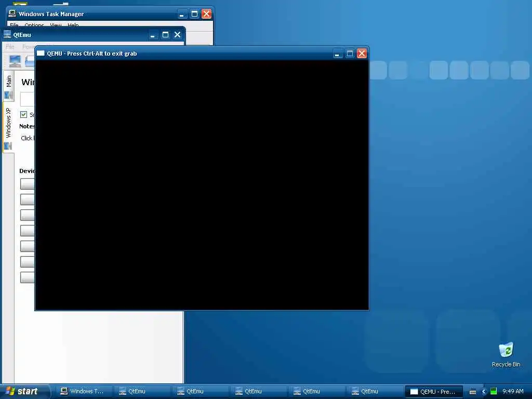
Task: Expand hidden tray icons with the chevron
Action: pyautogui.click(x=484, y=392)
